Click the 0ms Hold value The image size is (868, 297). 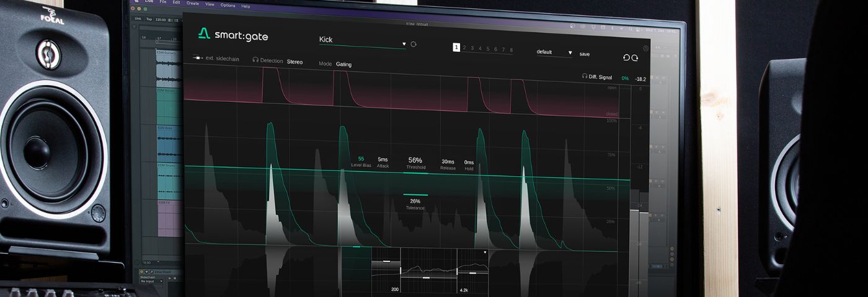pyautogui.click(x=469, y=162)
